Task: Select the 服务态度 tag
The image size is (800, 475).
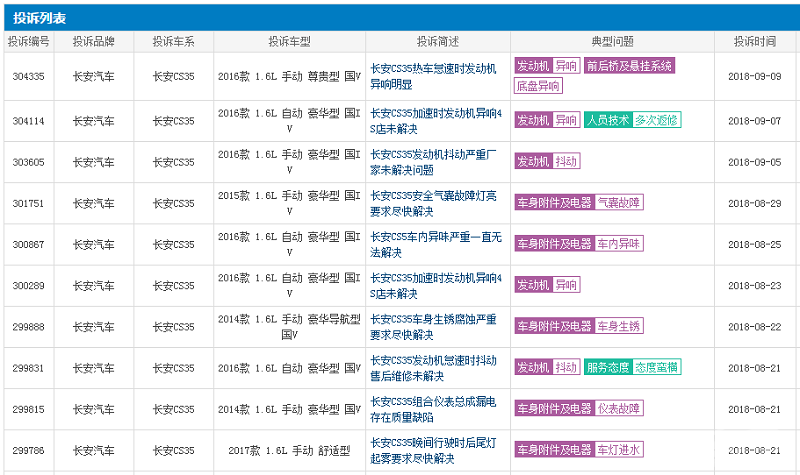Action: click(608, 367)
